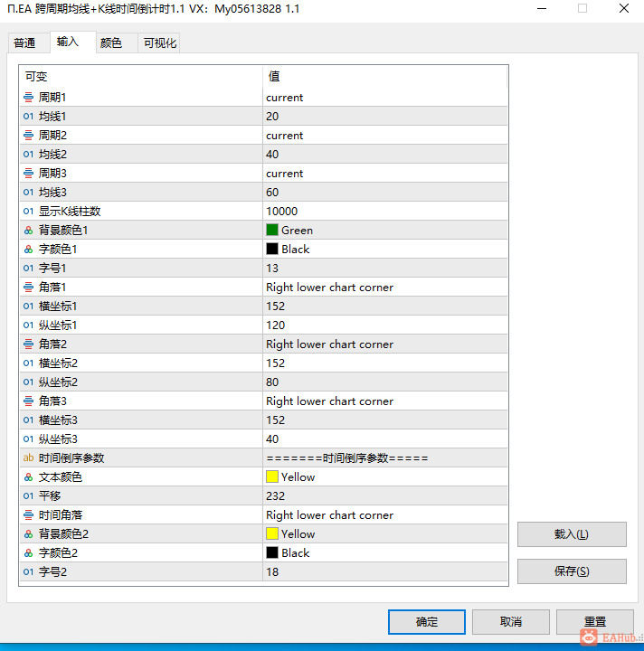Go to the 可视化 tab
Image resolution: width=644 pixels, height=651 pixels.
(x=159, y=42)
